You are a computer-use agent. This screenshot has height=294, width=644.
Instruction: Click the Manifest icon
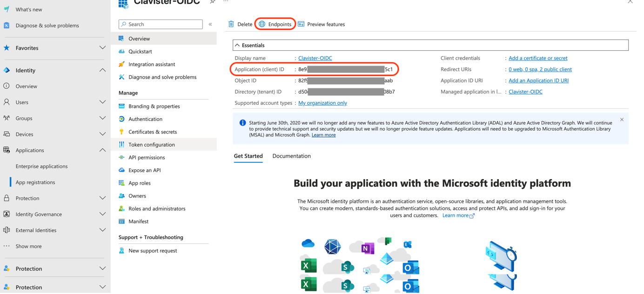(121, 221)
